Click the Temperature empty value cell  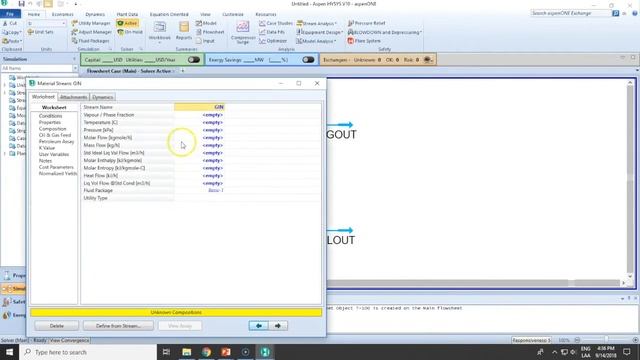(x=199, y=122)
